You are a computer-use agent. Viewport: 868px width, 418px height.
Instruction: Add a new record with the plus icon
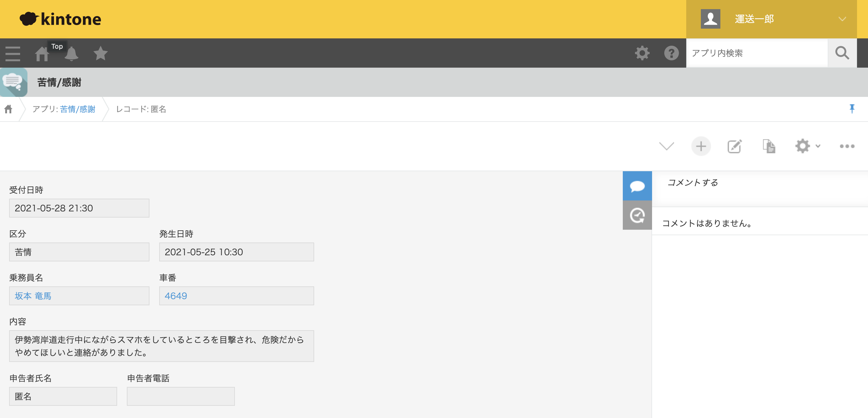point(701,146)
